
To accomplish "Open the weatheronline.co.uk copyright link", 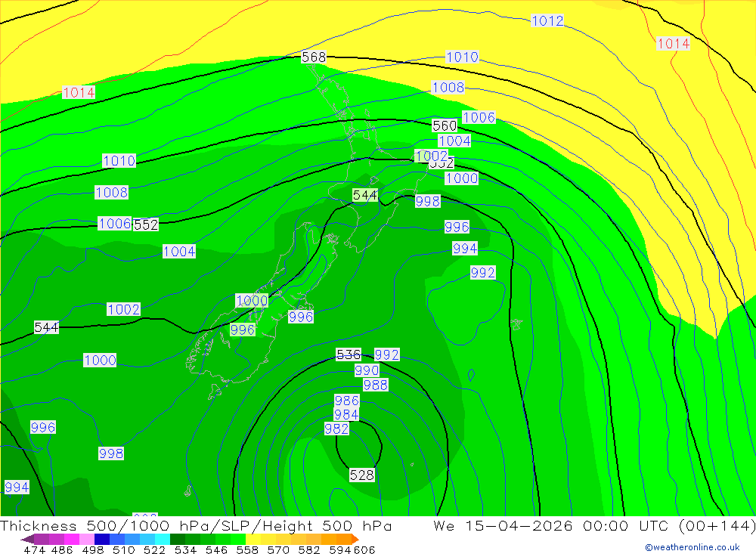I will (692, 546).
